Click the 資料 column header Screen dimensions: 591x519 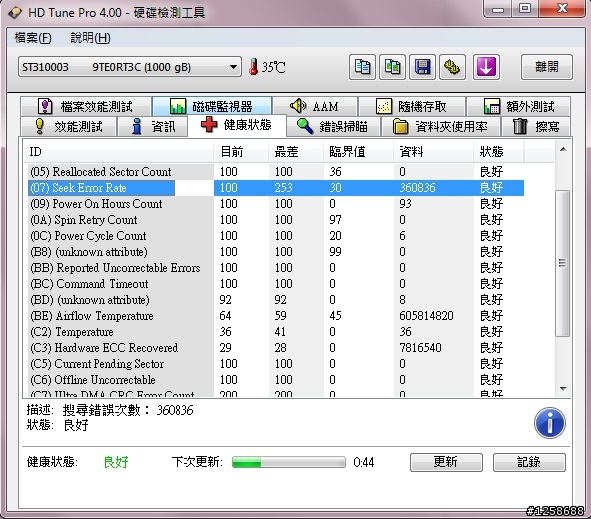pyautogui.click(x=434, y=152)
